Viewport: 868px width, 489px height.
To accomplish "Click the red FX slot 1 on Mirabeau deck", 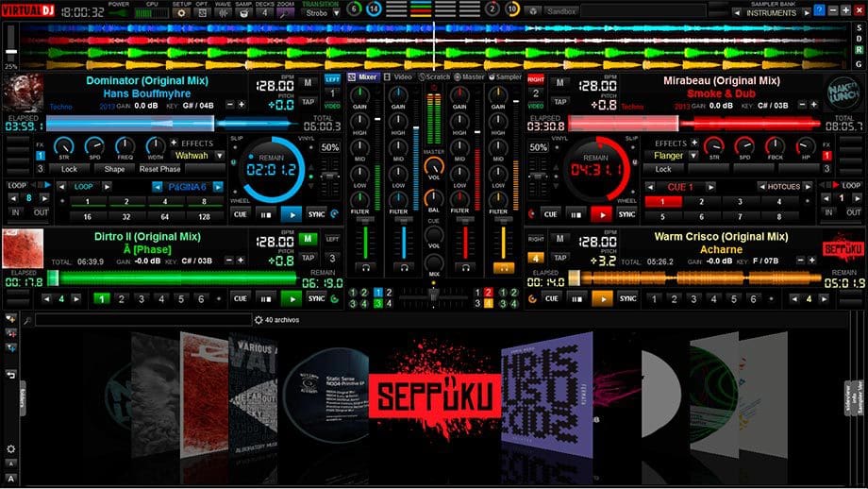I will point(826,156).
